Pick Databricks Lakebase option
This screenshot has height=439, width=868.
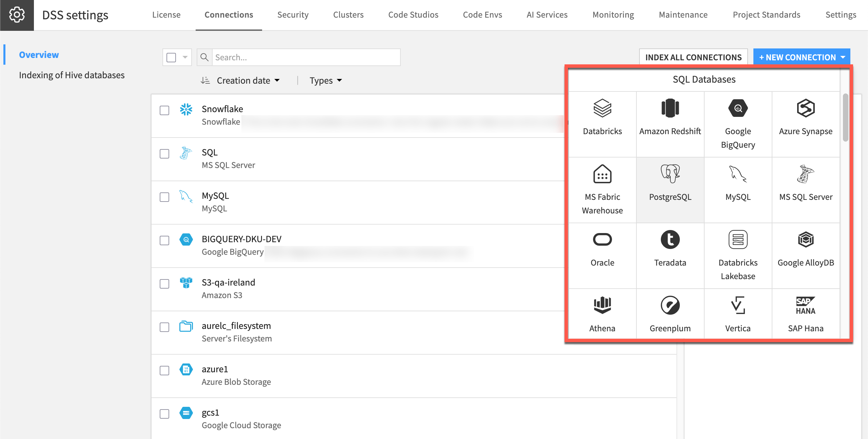click(738, 255)
